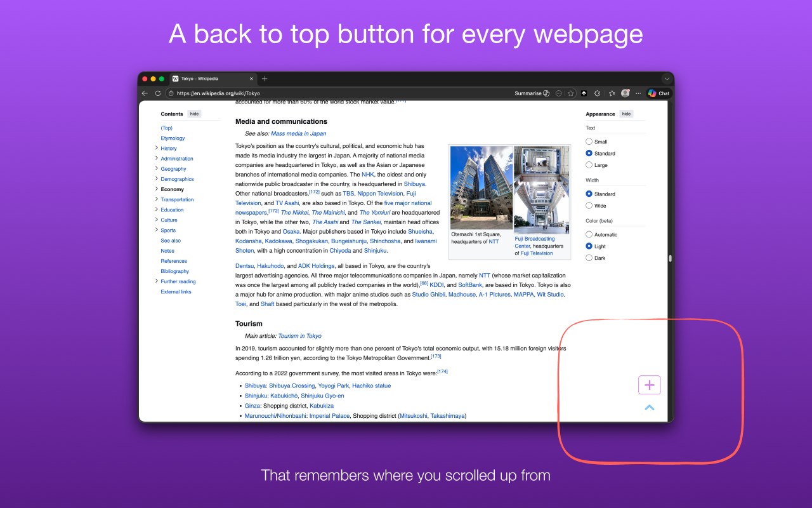Viewport: 812px width, 508px height.
Task: Go to External links in contents
Action: pyautogui.click(x=176, y=291)
